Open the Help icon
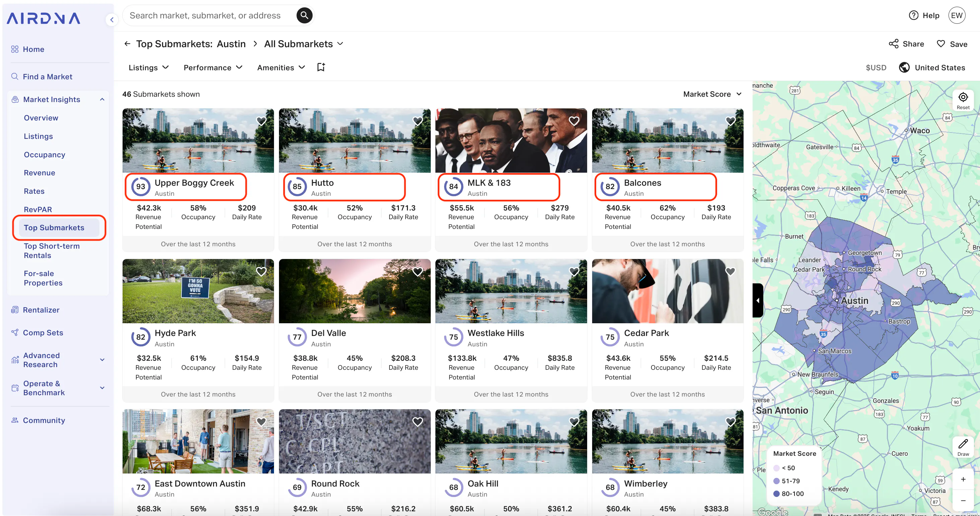The height and width of the screenshot is (516, 980). pos(913,15)
